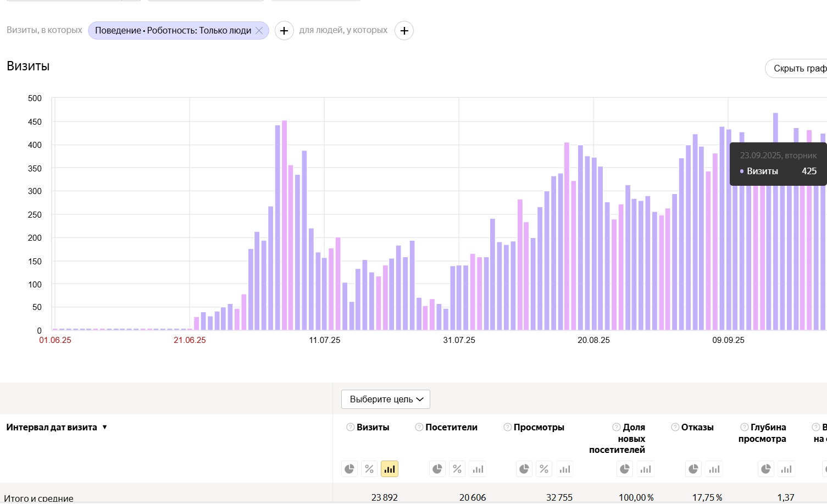Sort table by Просмотры column header
This screenshot has width=827, height=504.
pos(539,427)
